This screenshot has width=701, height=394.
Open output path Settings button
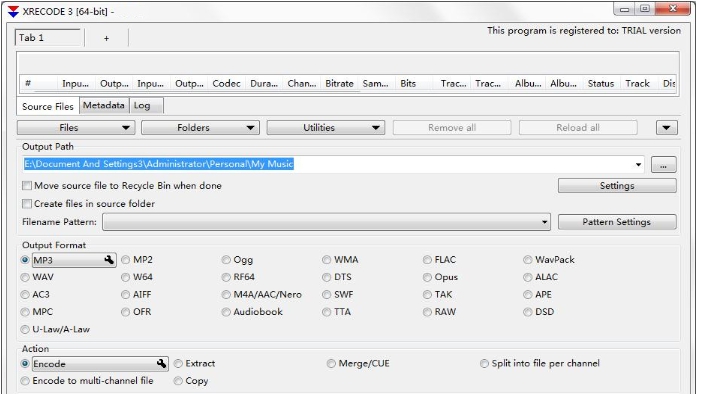click(617, 186)
